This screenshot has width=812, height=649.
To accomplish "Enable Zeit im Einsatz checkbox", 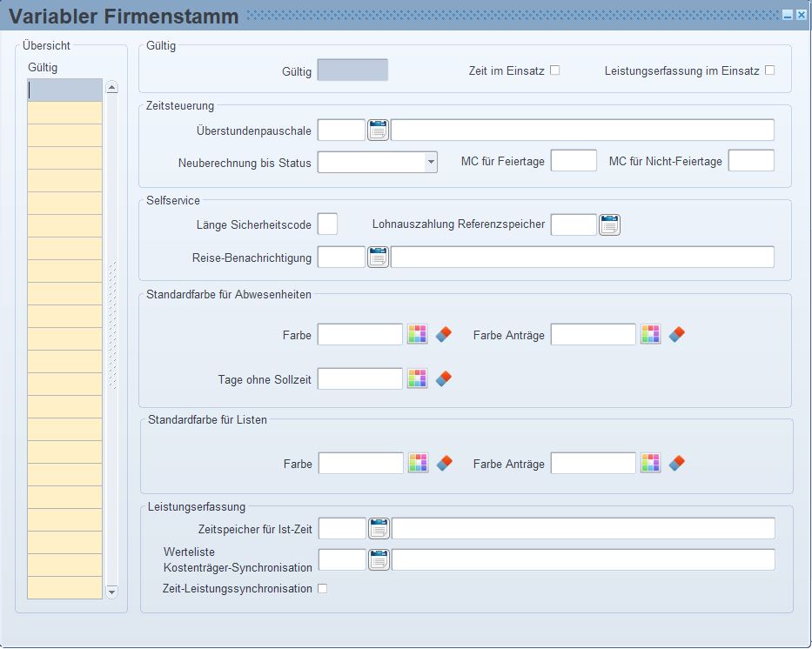I will tap(554, 70).
